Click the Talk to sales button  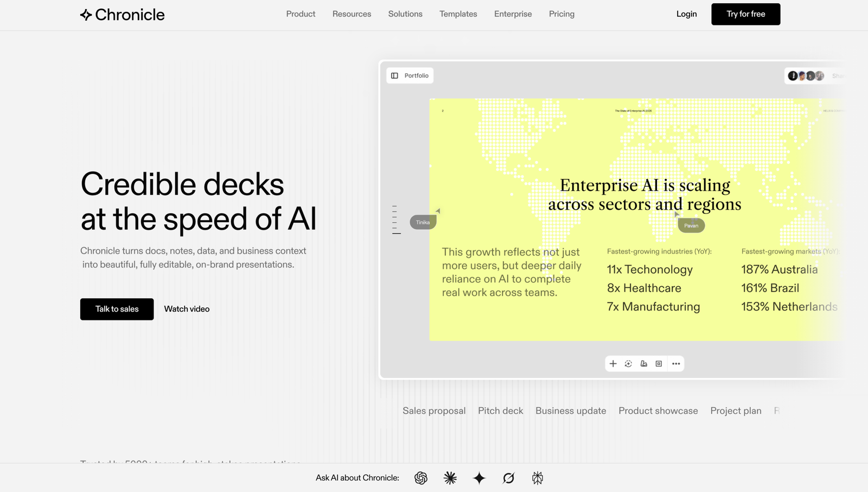117,309
